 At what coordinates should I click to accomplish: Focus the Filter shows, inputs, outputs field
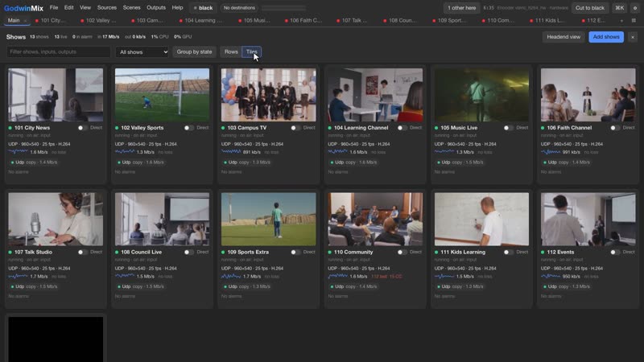point(58,52)
